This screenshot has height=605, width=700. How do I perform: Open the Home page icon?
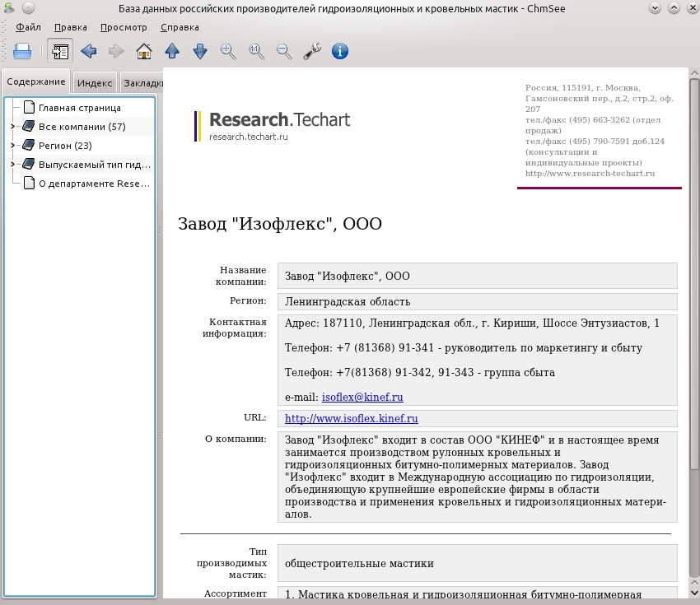click(x=144, y=51)
